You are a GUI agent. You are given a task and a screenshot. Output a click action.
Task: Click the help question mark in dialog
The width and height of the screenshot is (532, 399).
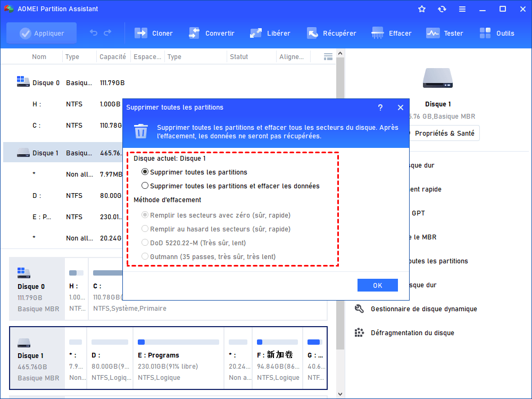[x=380, y=107]
